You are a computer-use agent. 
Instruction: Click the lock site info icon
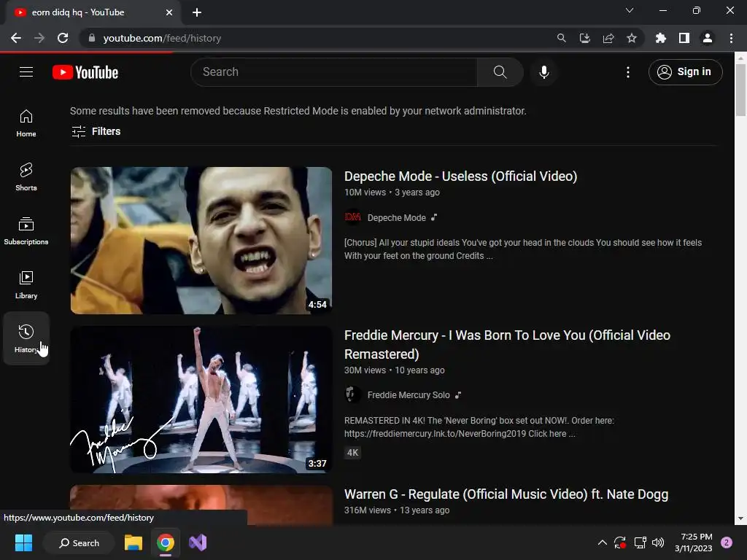click(x=92, y=38)
